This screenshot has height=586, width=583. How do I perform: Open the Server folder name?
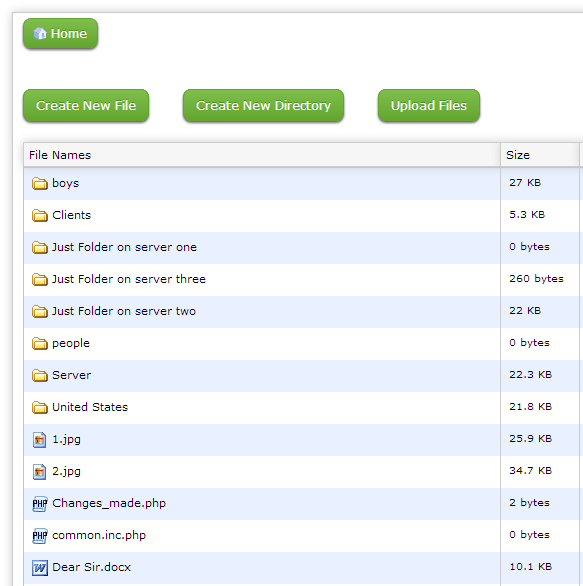point(71,375)
